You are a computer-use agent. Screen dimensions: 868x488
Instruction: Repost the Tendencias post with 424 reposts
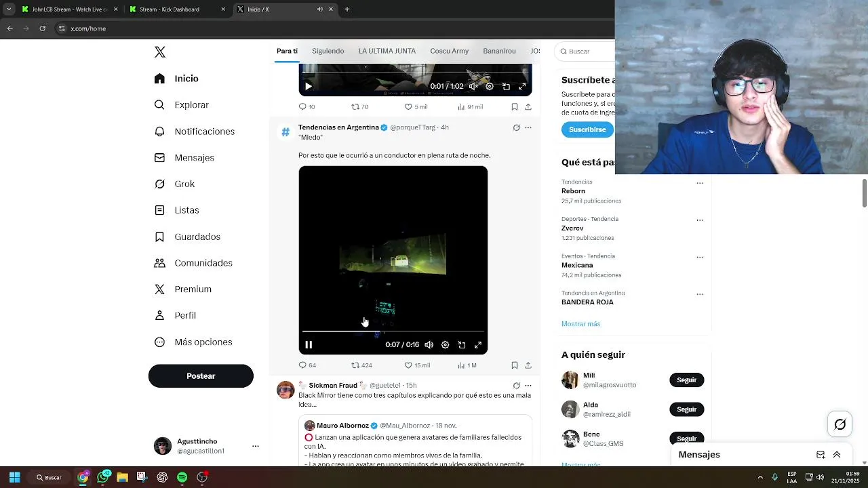pos(361,365)
